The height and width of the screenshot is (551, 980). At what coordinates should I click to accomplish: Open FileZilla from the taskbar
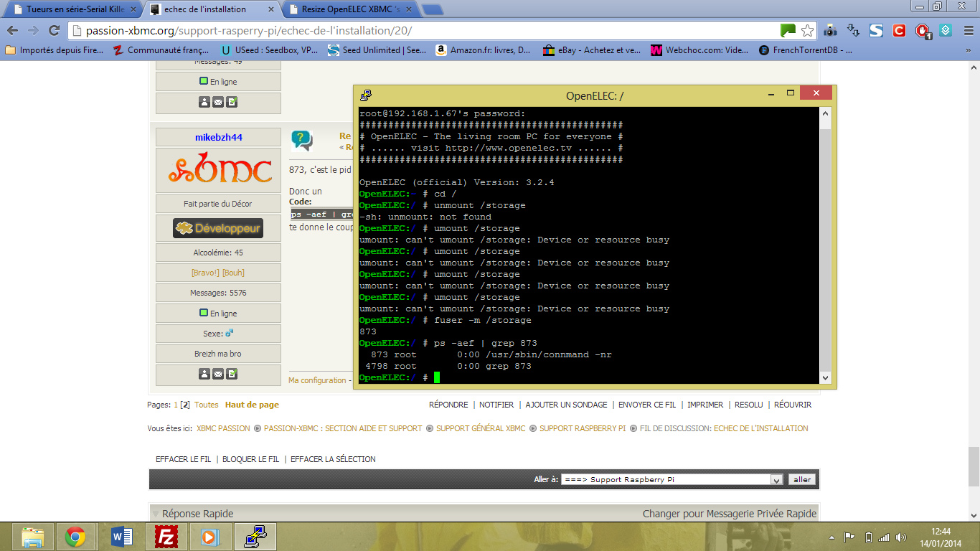point(166,536)
